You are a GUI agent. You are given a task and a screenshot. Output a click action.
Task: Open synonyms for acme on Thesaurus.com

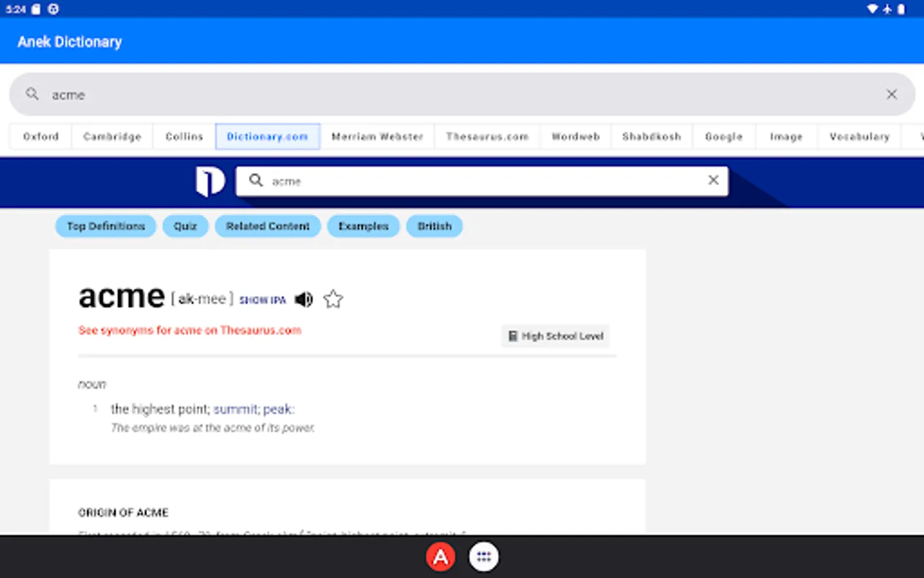click(x=190, y=330)
